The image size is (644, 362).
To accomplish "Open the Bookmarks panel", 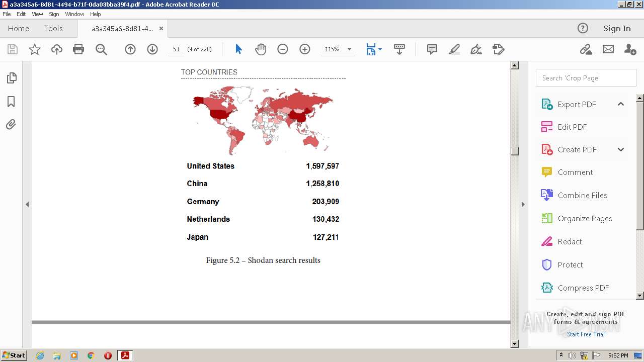I will (11, 102).
